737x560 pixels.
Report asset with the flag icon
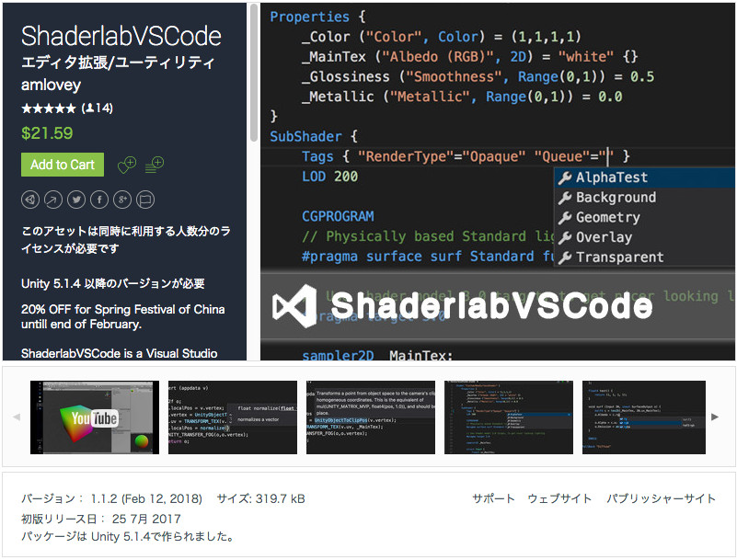pyautogui.click(x=145, y=200)
